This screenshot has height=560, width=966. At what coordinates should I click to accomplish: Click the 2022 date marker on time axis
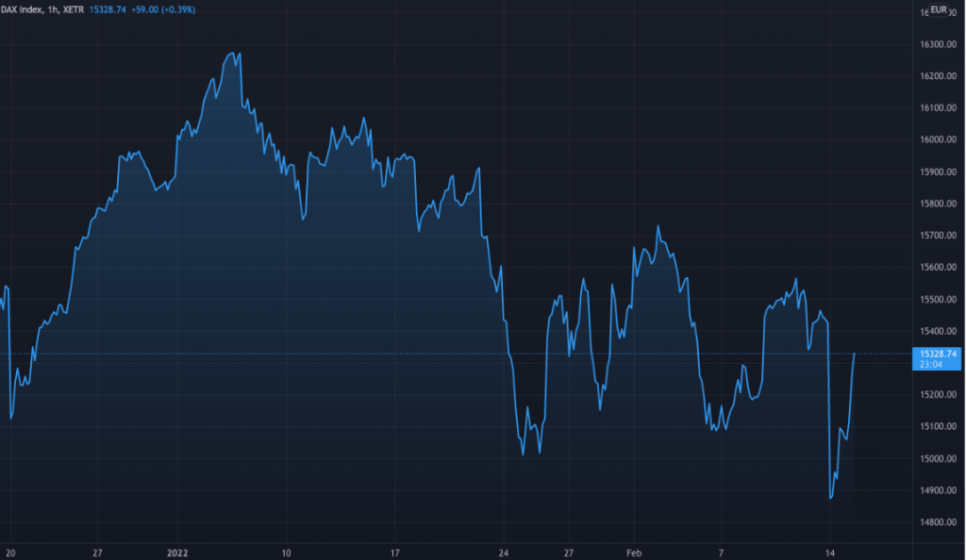click(177, 552)
